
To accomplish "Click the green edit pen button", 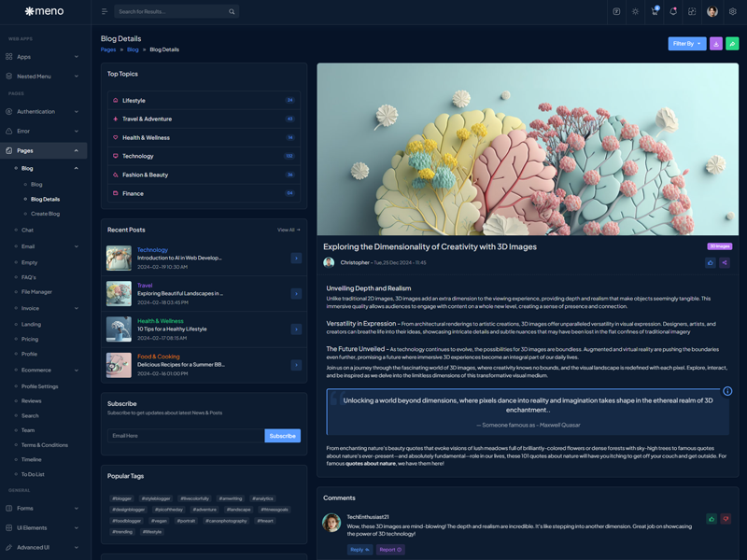I will (732, 44).
